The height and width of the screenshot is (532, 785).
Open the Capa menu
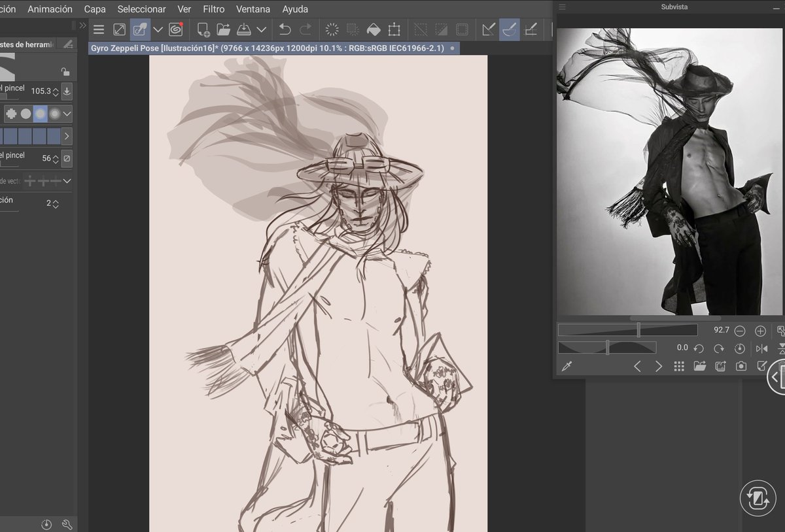tap(95, 9)
